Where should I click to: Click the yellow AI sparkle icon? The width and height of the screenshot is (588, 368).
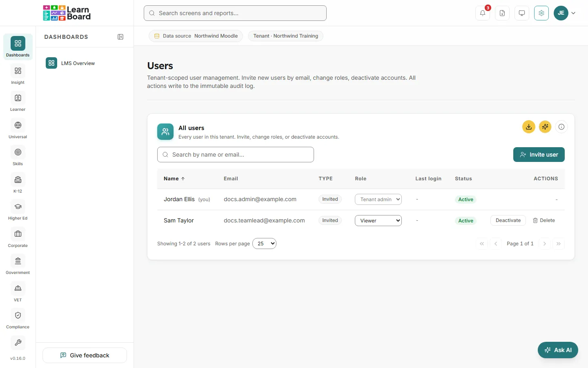(545, 127)
